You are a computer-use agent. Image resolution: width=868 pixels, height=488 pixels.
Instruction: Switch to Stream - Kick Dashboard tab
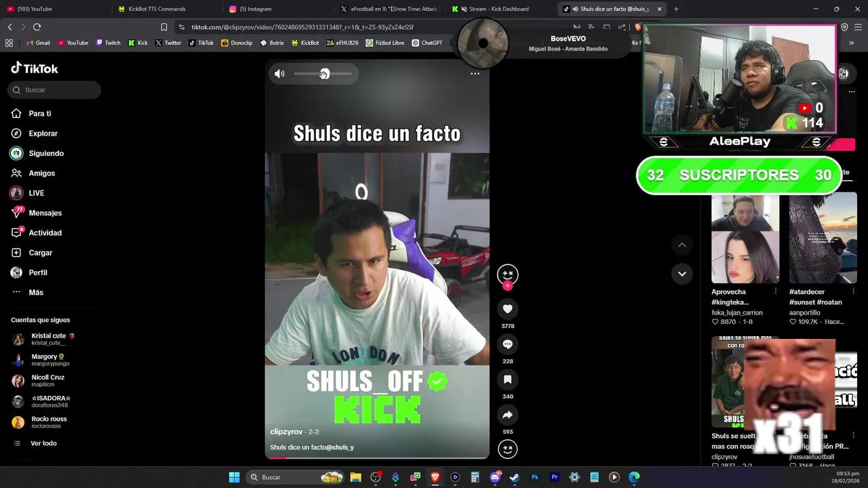pyautogui.click(x=501, y=9)
